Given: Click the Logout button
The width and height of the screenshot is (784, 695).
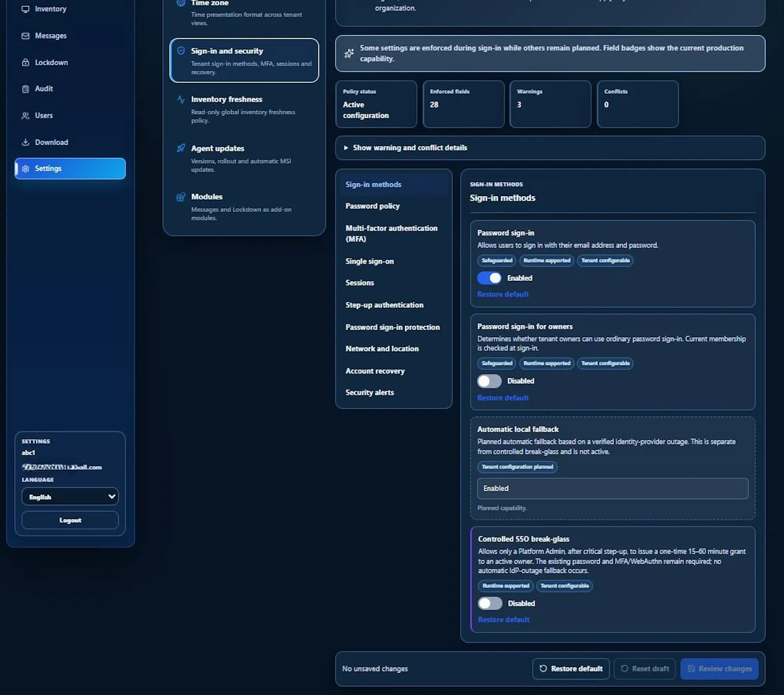Looking at the screenshot, I should 70,520.
